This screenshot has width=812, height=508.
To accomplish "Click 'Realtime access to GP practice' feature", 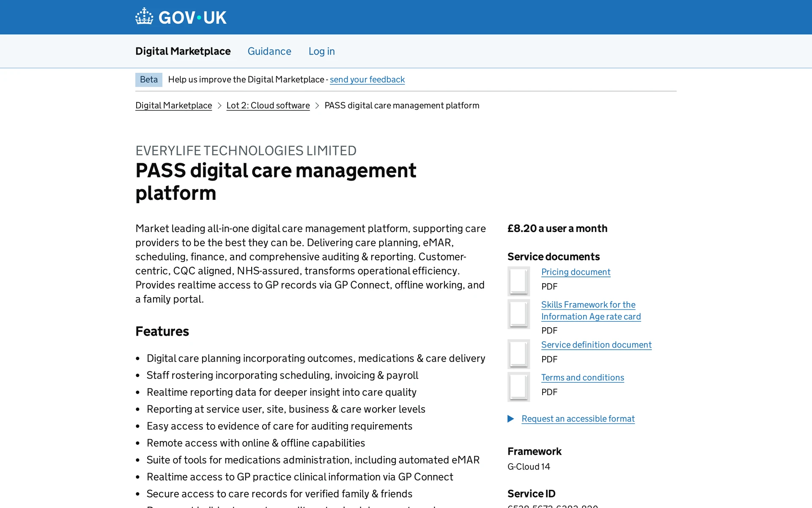I will 300,477.
